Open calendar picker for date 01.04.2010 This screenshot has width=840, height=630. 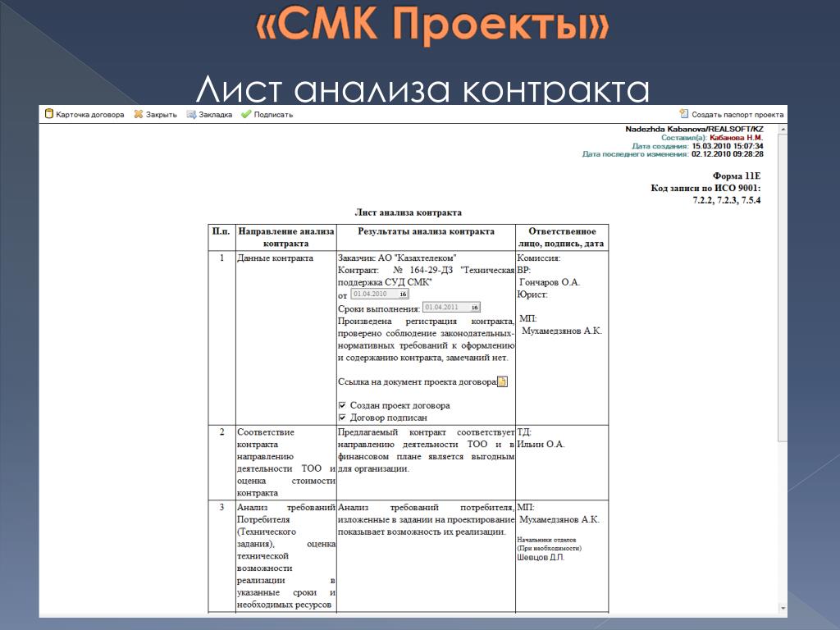(403, 294)
